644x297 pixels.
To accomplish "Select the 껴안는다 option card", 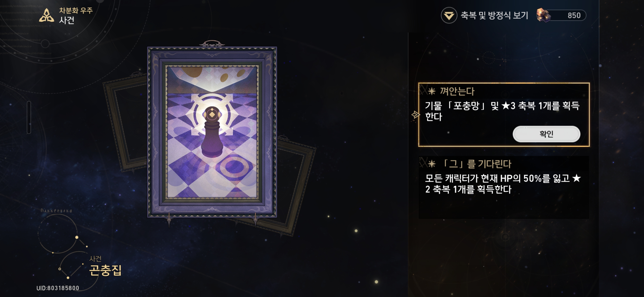I will tap(504, 114).
